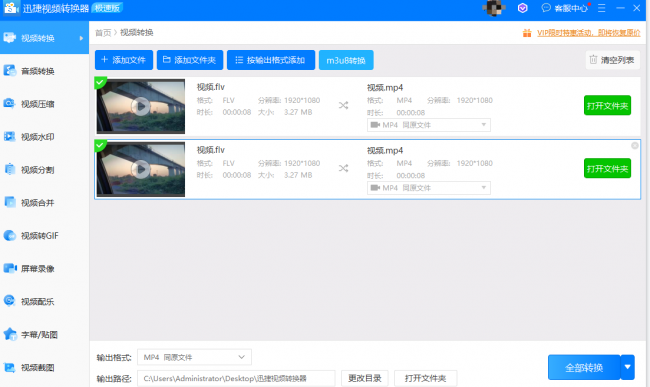This screenshot has width=650, height=387.
Task: Expand the arrow on 视频转换 sidebar item
Action: pos(81,38)
